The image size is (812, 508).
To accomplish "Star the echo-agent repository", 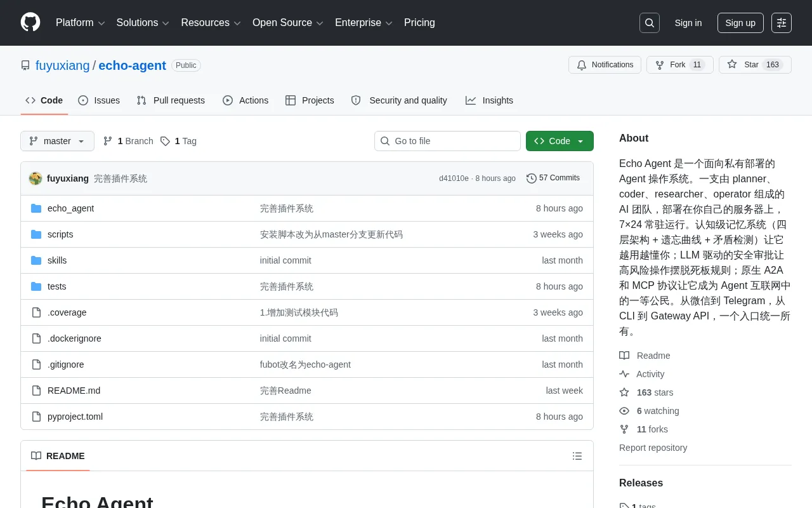I will click(x=755, y=65).
